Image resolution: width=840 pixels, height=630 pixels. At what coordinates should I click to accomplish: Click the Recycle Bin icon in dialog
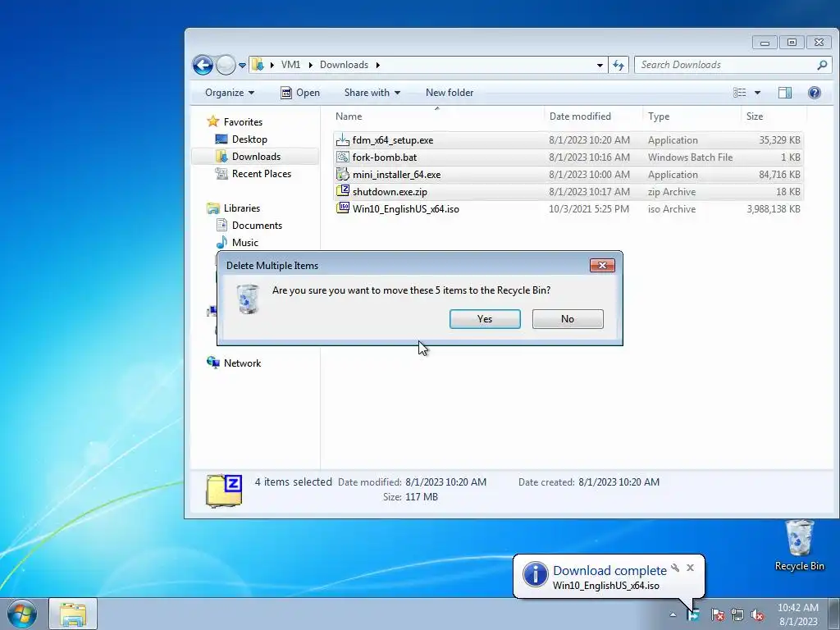click(x=248, y=299)
